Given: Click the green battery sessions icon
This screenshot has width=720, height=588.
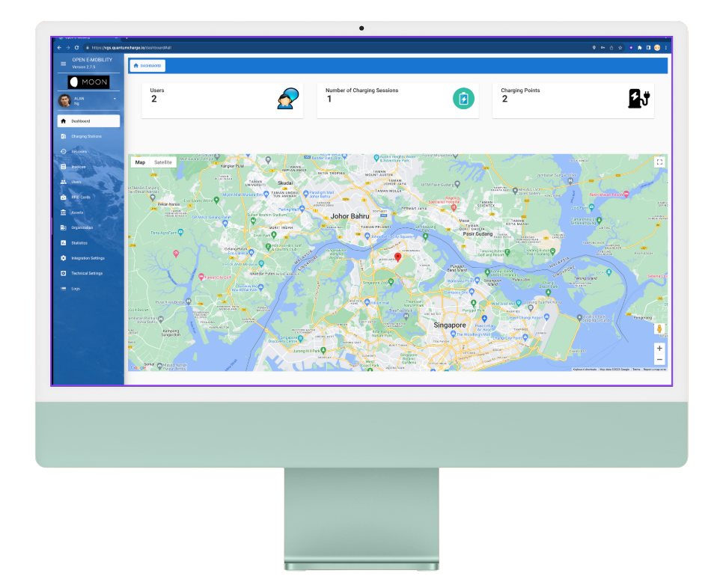Looking at the screenshot, I should coord(463,98).
